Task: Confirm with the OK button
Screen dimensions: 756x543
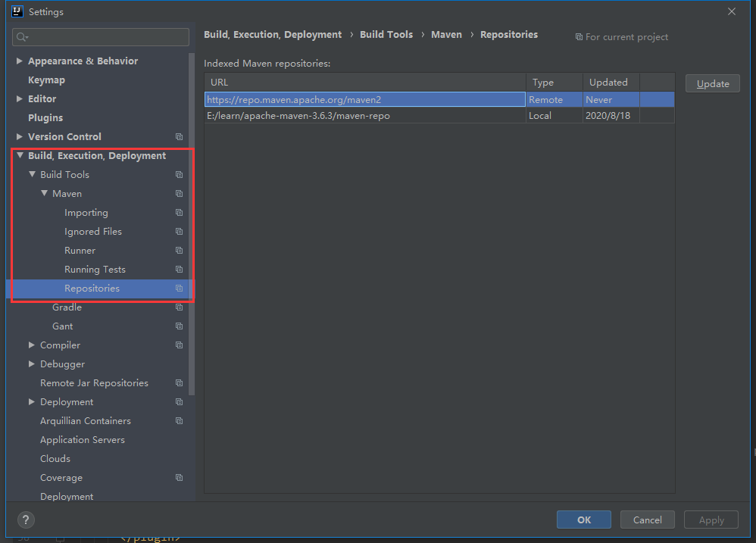Action: 584,520
